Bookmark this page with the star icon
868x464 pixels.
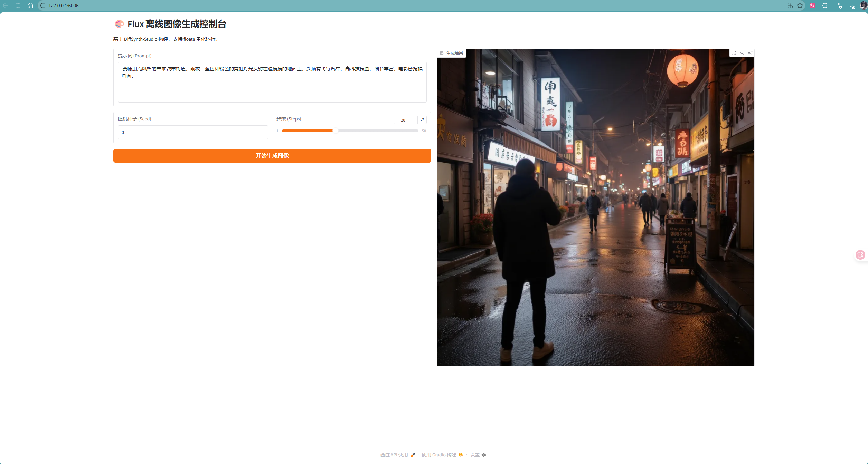[800, 6]
